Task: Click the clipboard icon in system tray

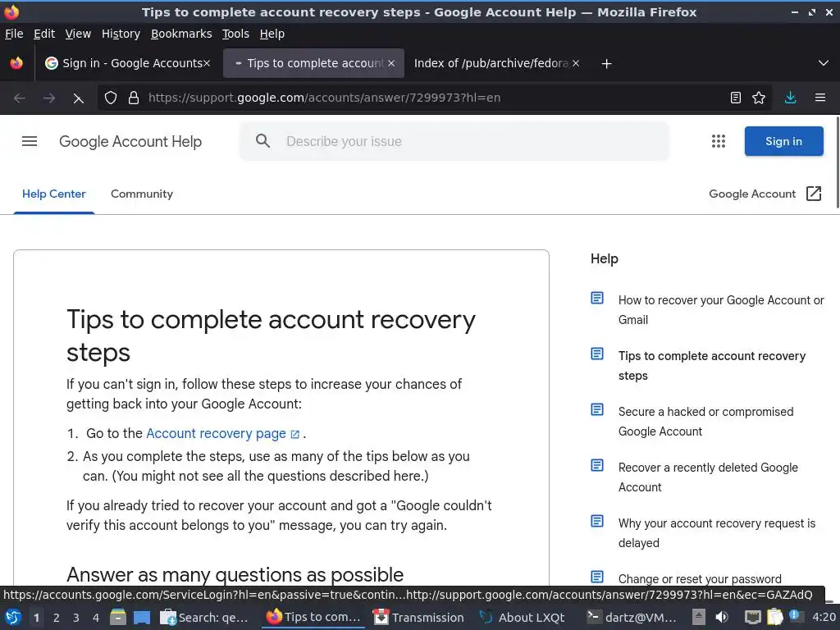Action: pyautogui.click(x=774, y=617)
